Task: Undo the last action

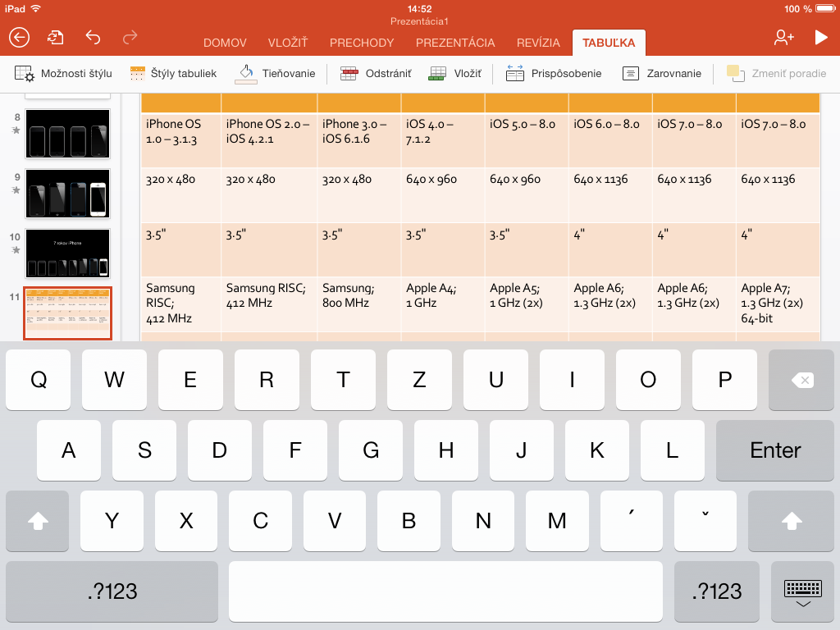Action: click(93, 37)
